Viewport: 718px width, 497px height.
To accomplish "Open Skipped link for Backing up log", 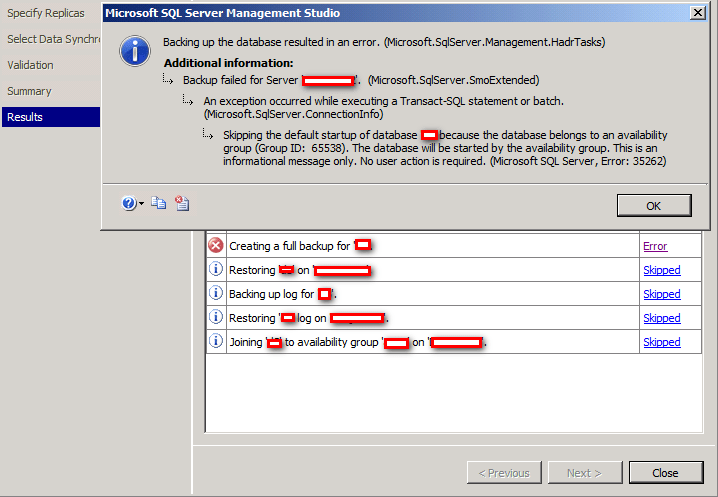I will (662, 294).
